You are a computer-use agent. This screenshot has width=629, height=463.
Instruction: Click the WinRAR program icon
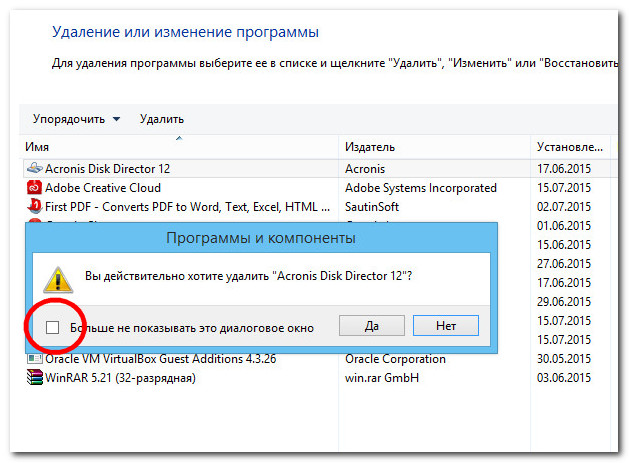coord(34,378)
